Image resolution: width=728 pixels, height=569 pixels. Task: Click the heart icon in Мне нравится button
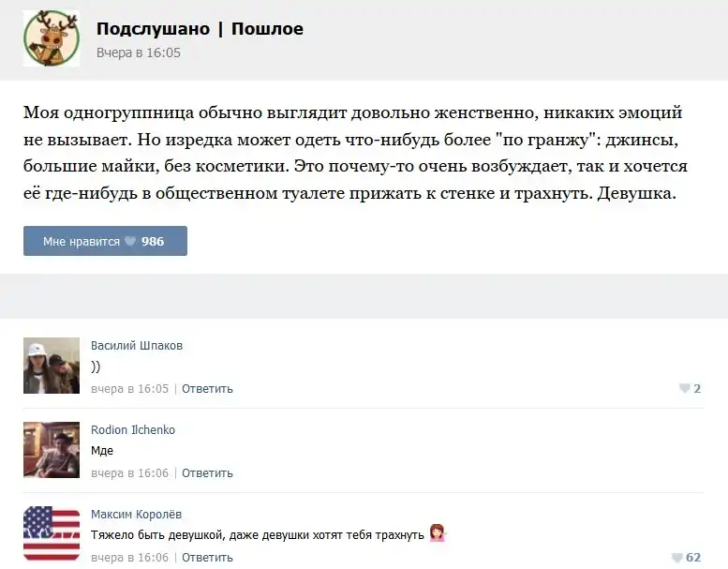[x=130, y=242]
